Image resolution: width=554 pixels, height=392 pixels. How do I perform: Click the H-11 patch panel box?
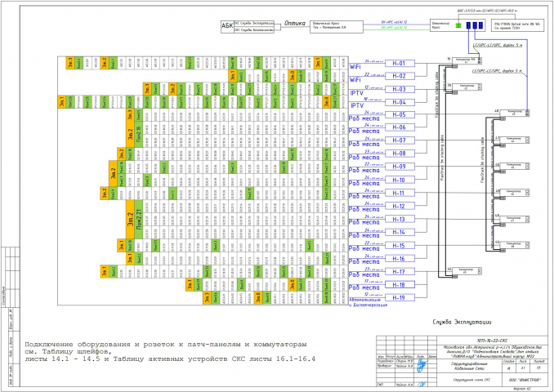pyautogui.click(x=400, y=193)
